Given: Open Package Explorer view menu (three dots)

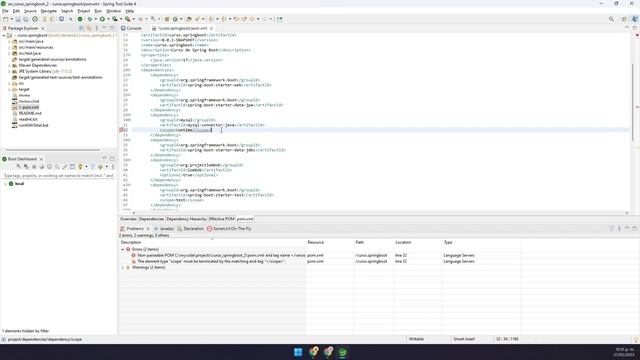Looking at the screenshot, I should pos(97,28).
